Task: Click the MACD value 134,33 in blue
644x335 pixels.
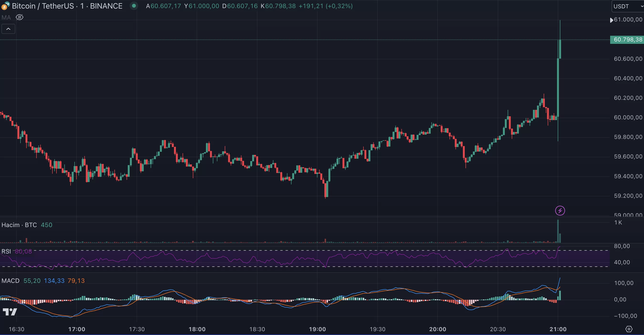Action: tap(54, 281)
